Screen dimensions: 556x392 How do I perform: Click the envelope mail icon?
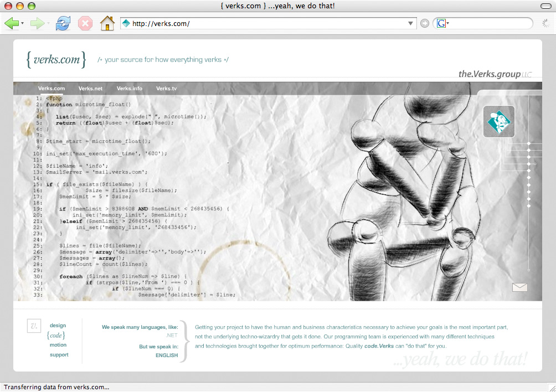[520, 287]
